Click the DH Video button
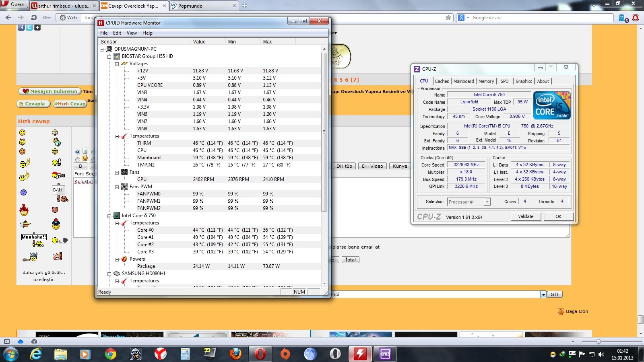 click(372, 166)
